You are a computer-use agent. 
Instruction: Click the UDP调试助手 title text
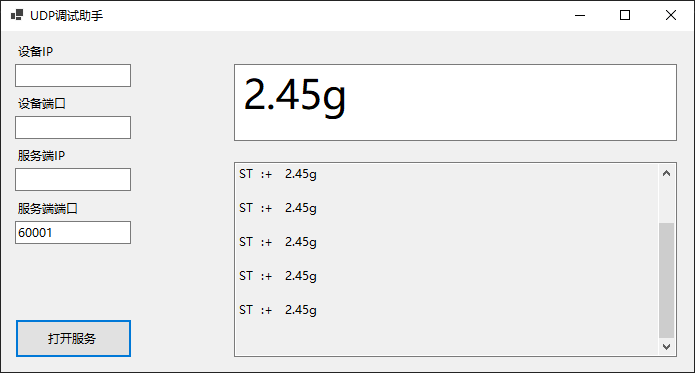coord(66,16)
